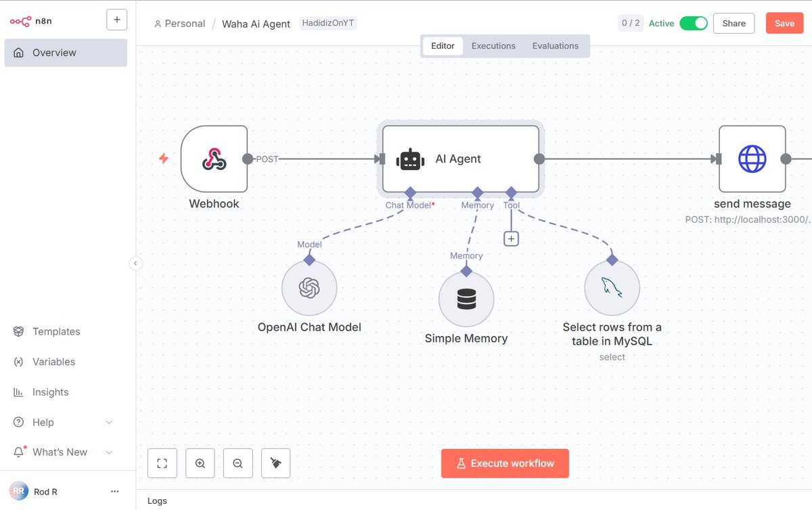Click the Webhook trigger lightning bolt icon
Viewport: 812px width, 510px height.
(163, 158)
